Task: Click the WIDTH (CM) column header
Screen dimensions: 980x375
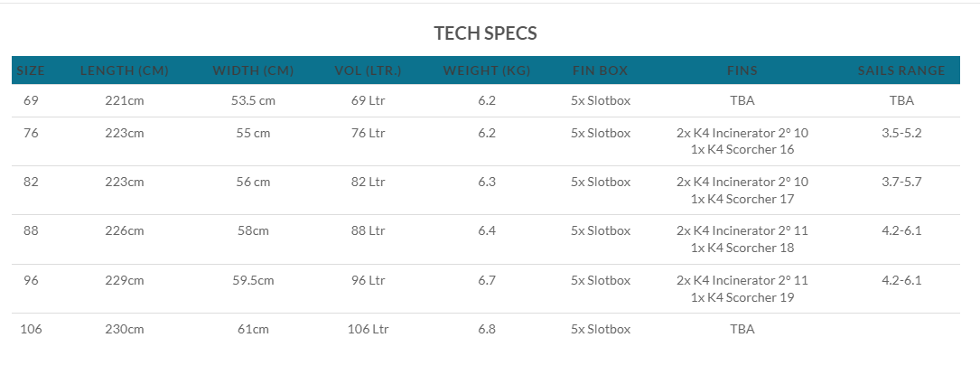Action: (x=253, y=70)
